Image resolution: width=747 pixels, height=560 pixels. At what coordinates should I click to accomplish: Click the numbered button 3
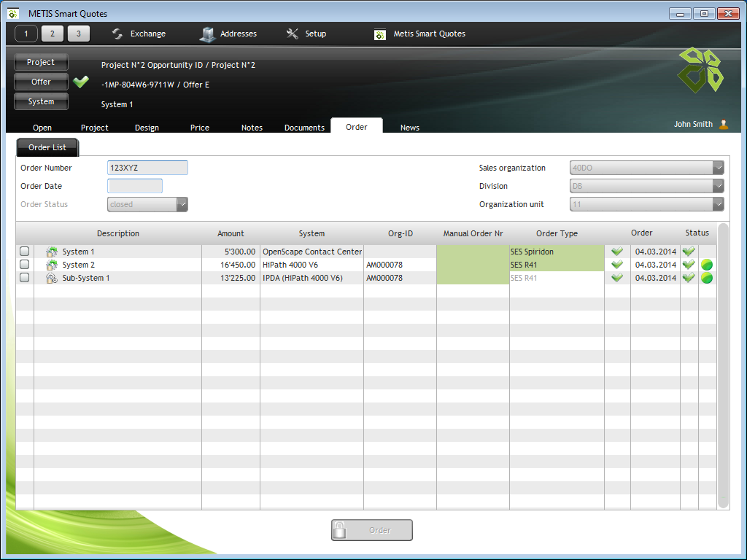tap(79, 34)
